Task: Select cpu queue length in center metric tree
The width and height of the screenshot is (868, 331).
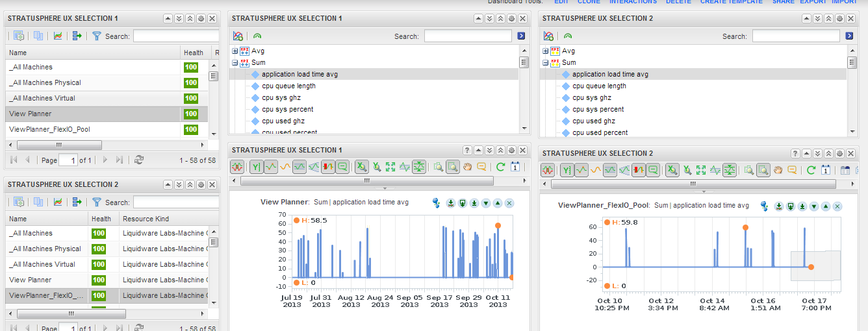Action: pyautogui.click(x=288, y=86)
